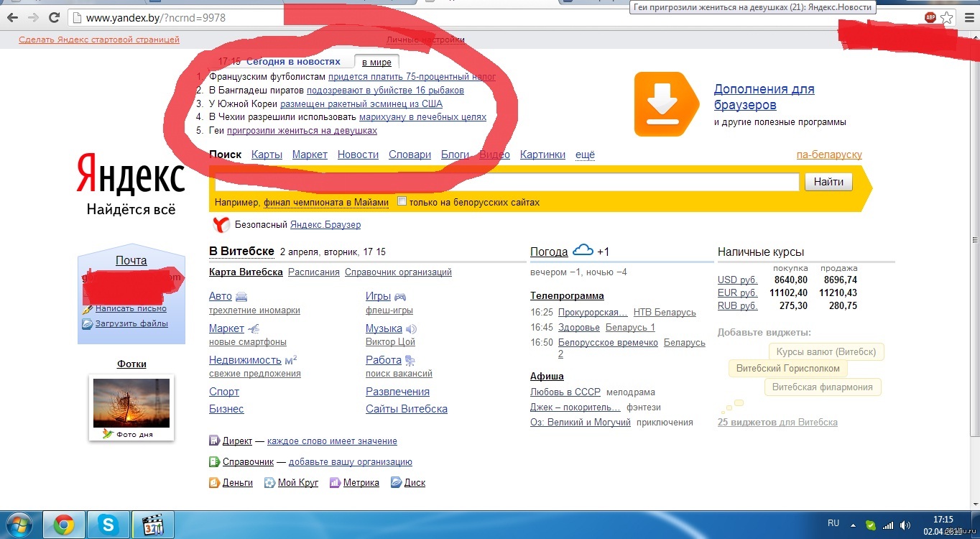Open the Карты service tab

pyautogui.click(x=267, y=155)
